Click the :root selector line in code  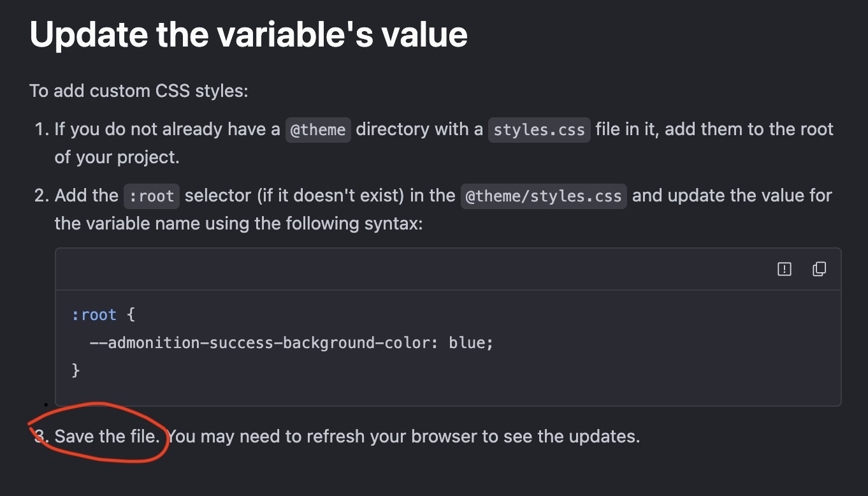[x=104, y=315]
